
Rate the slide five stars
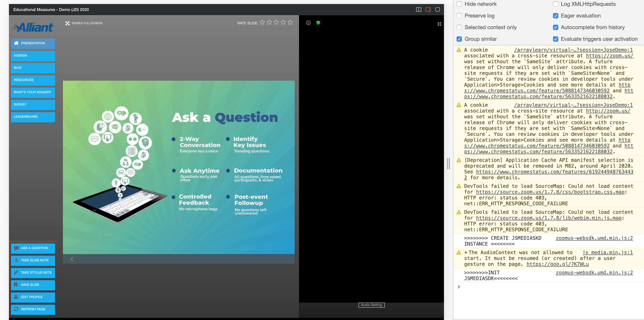290,22
